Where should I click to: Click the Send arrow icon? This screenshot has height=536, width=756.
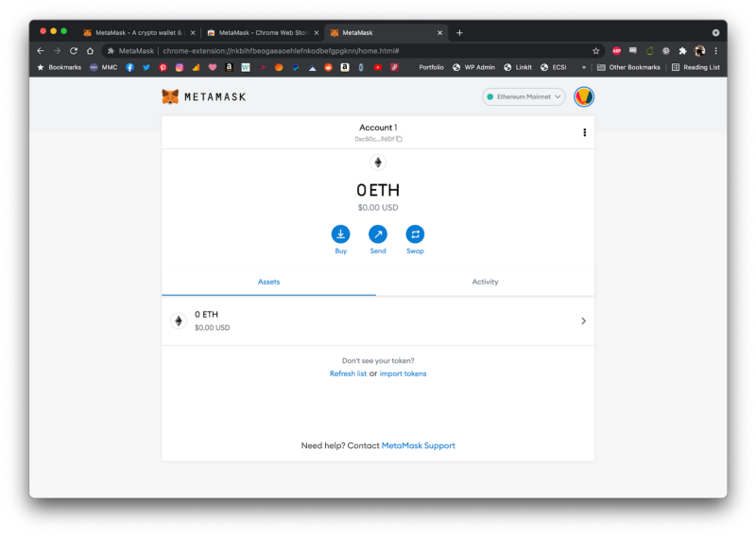377,234
